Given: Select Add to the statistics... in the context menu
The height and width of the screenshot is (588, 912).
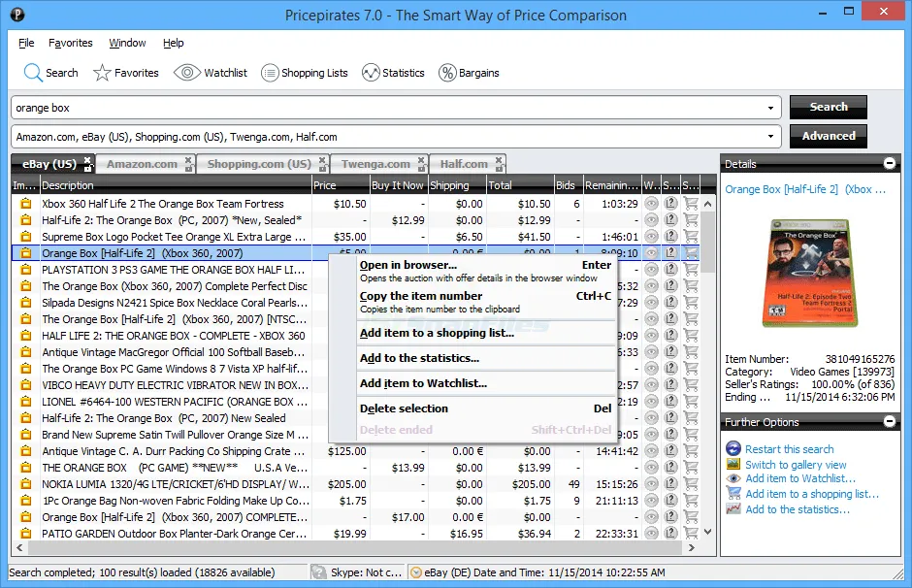Looking at the screenshot, I should coord(486,358).
